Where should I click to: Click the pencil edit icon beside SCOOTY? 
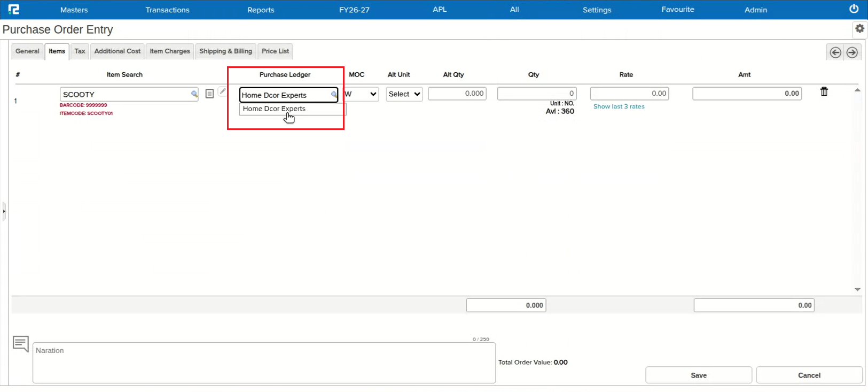click(223, 91)
